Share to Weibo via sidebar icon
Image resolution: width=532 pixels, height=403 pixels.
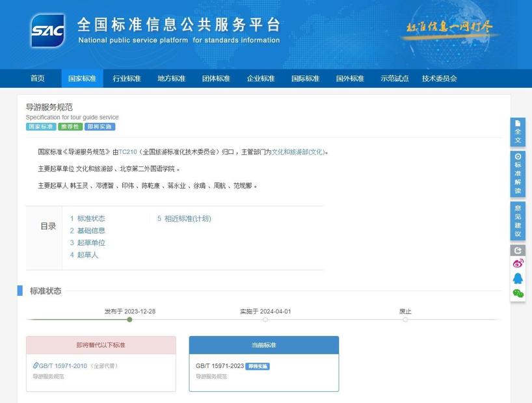[x=518, y=264]
